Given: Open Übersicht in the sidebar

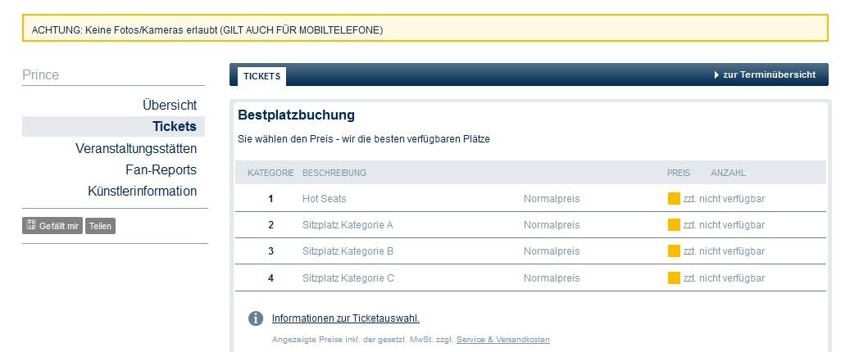Looking at the screenshot, I should coord(170,105).
